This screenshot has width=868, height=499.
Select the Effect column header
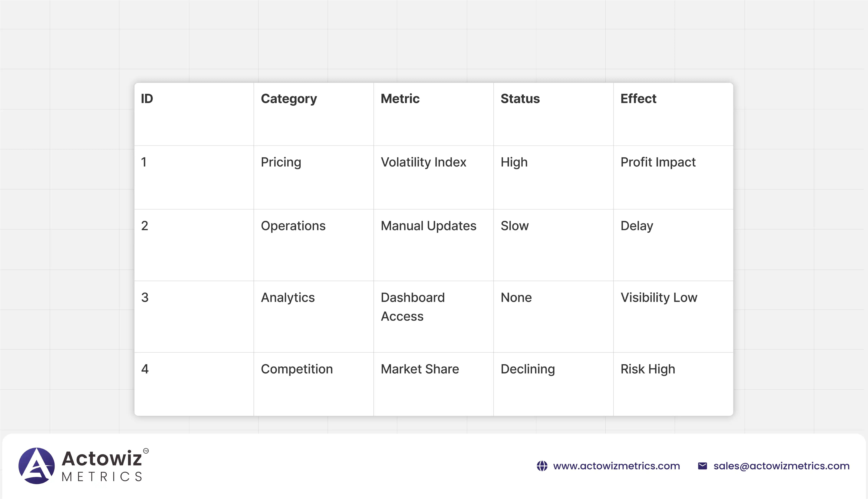(638, 99)
